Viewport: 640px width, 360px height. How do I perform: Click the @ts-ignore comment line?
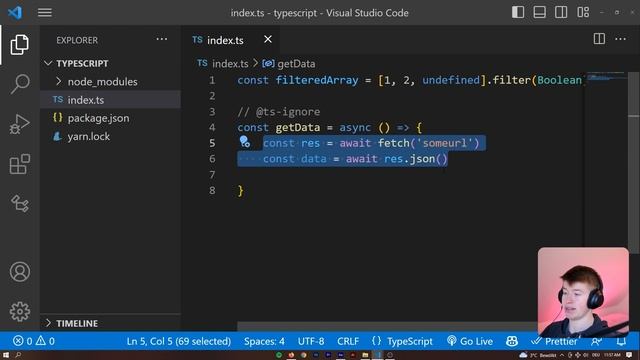tap(279, 111)
